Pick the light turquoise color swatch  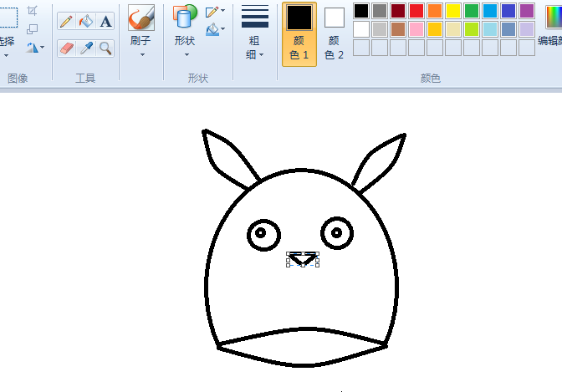[490, 29]
